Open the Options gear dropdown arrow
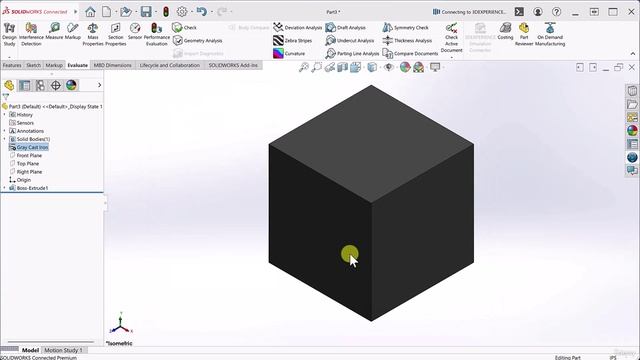The image size is (640, 360). coord(191,12)
